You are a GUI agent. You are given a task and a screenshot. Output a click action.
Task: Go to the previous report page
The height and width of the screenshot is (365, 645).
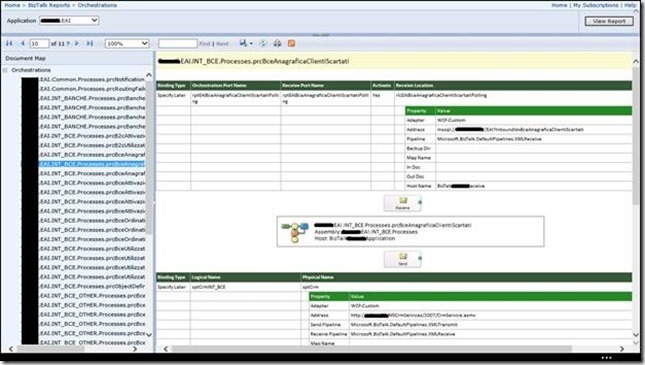pyautogui.click(x=23, y=43)
